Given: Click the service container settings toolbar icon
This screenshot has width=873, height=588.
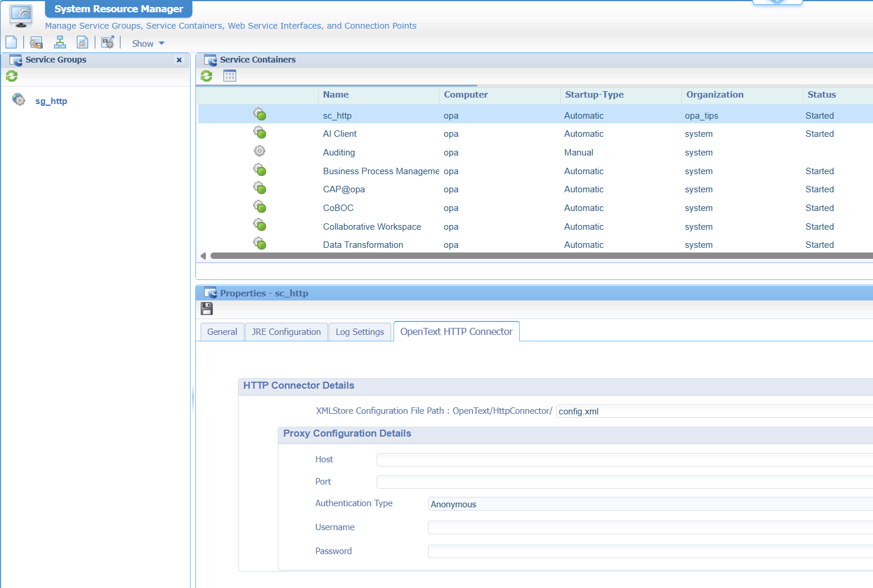Looking at the screenshot, I should click(36, 42).
